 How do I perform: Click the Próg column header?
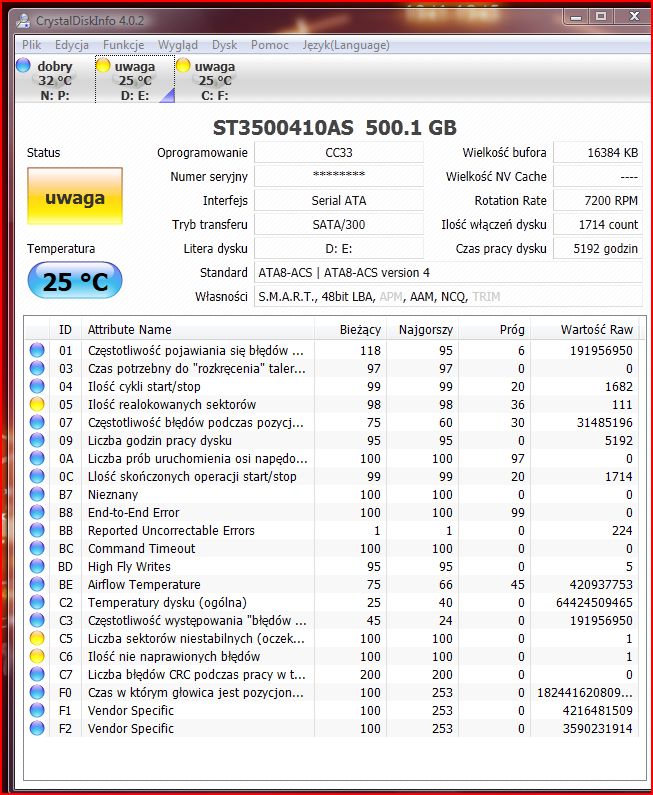click(495, 330)
